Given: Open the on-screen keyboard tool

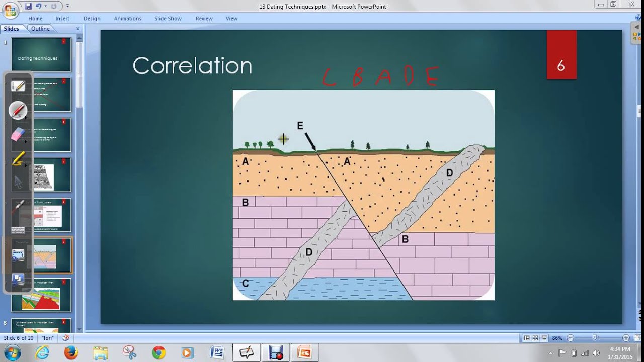Looking at the screenshot, I should pos(18,230).
